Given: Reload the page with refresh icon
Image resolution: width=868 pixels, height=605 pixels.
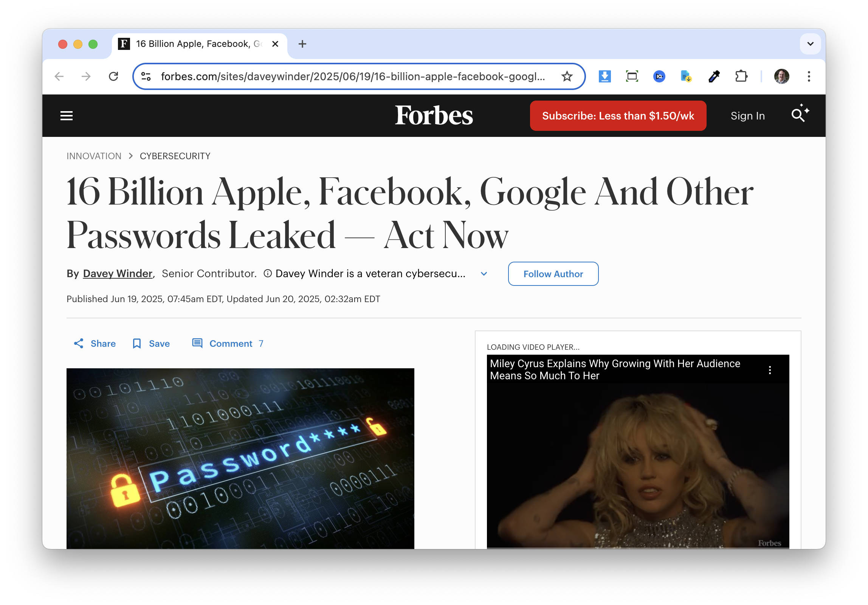Looking at the screenshot, I should pos(113,77).
